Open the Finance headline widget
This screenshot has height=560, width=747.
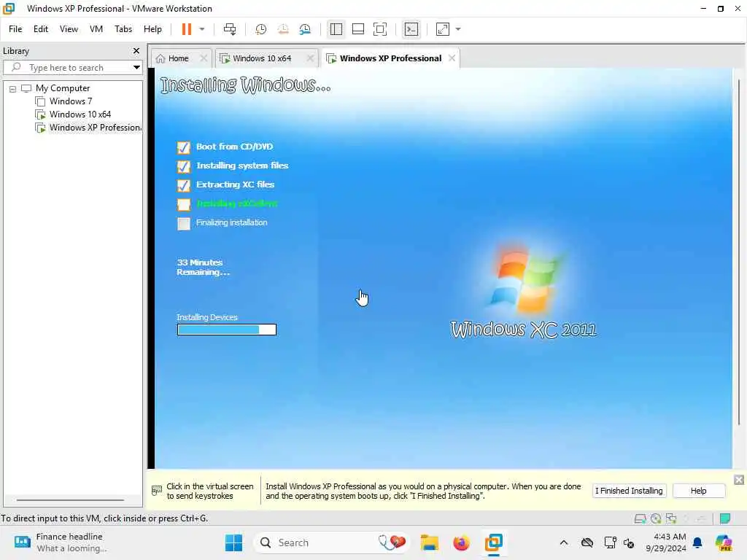pyautogui.click(x=60, y=542)
